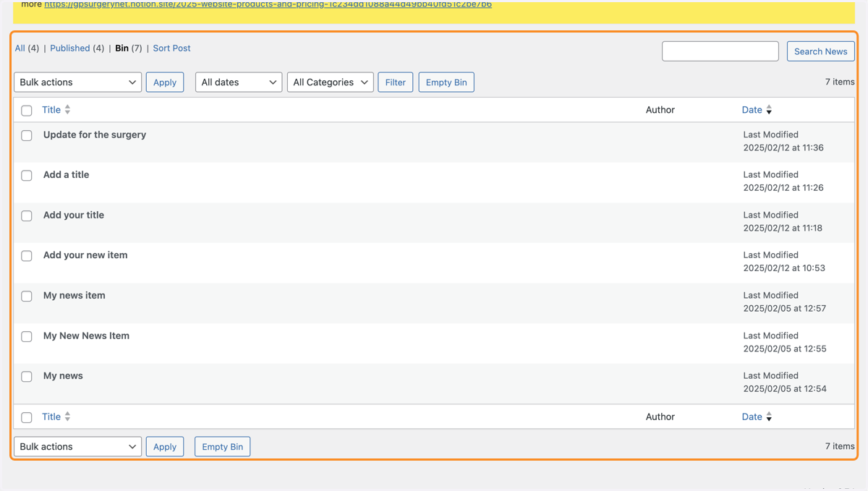868x491 pixels.
Task: Select checkbox for My New News Item
Action: point(27,336)
